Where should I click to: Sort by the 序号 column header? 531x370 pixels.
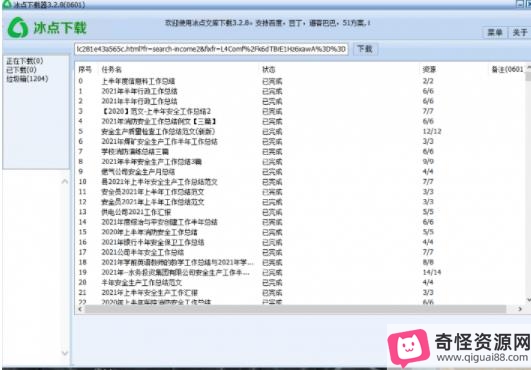85,69
